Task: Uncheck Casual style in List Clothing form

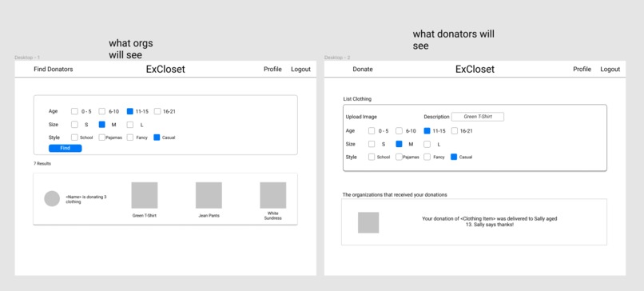Action: (453, 157)
